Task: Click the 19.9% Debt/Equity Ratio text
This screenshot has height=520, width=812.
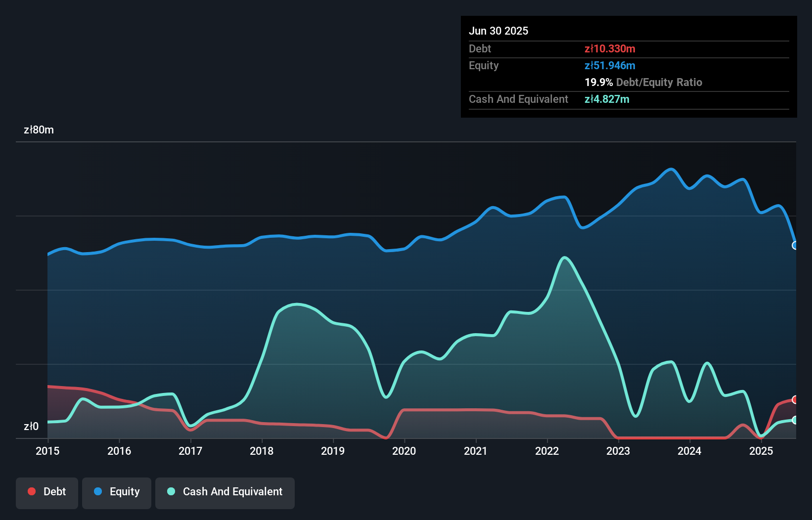Action: pos(643,82)
